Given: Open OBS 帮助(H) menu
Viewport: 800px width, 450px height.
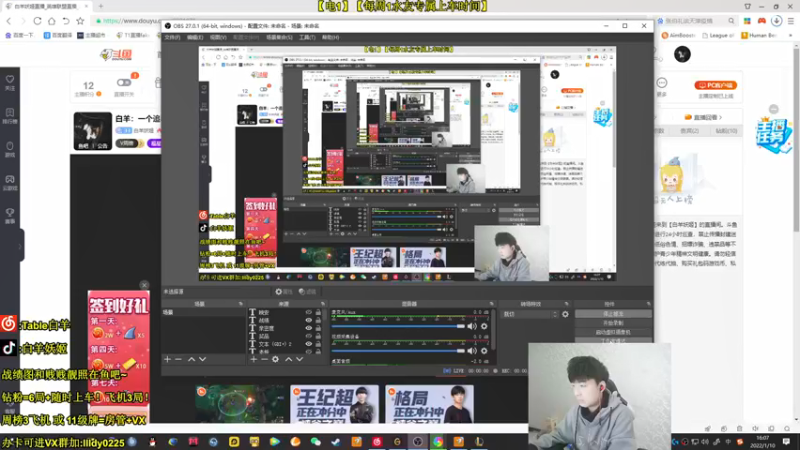Looking at the screenshot, I should tap(330, 37).
